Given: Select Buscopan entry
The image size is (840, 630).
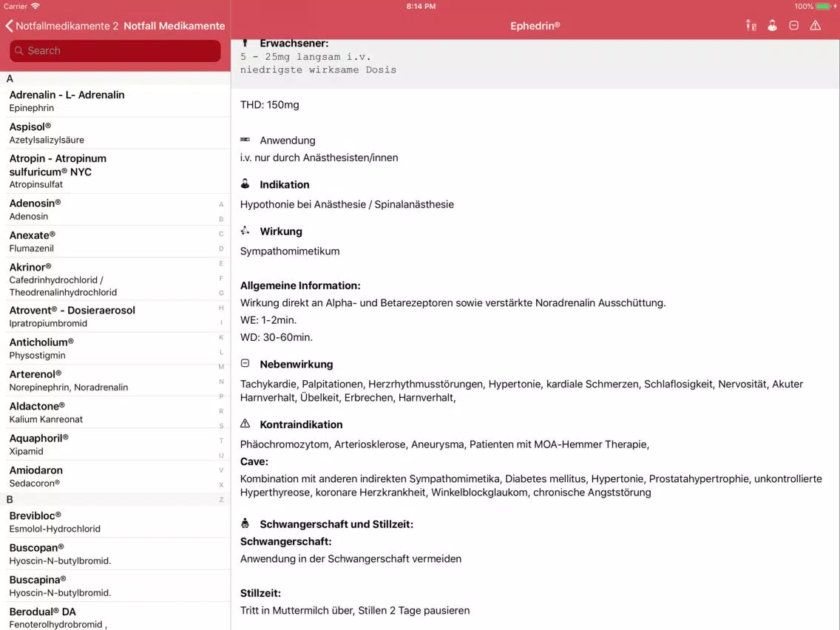Looking at the screenshot, I should 115,554.
